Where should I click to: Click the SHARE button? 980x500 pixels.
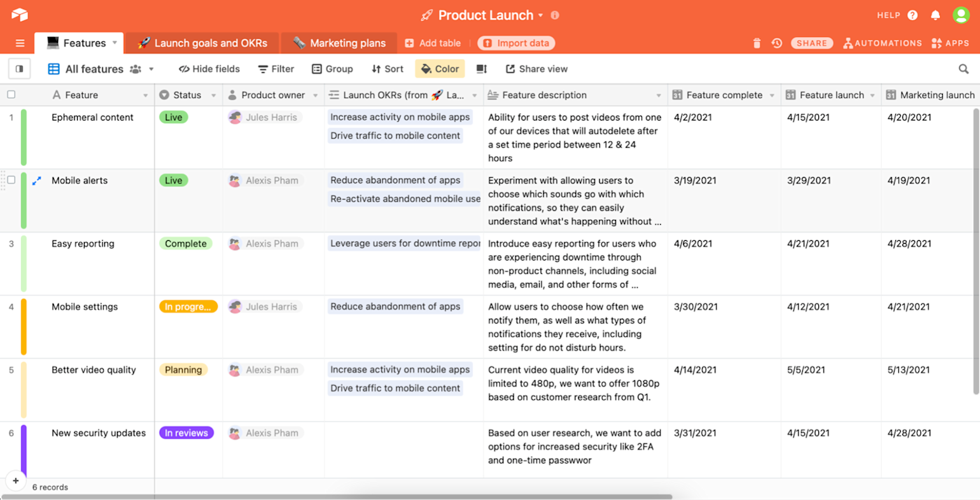[x=812, y=43]
